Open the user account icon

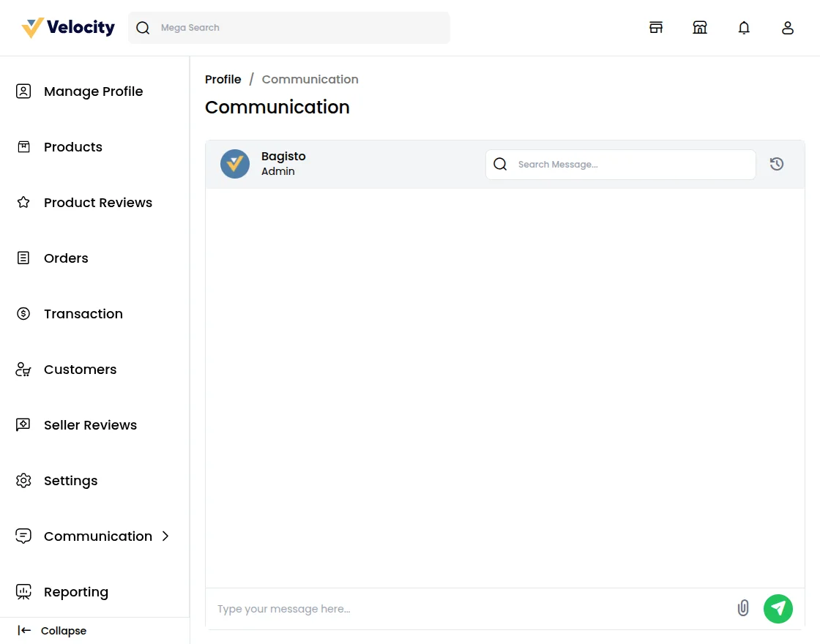pyautogui.click(x=788, y=27)
